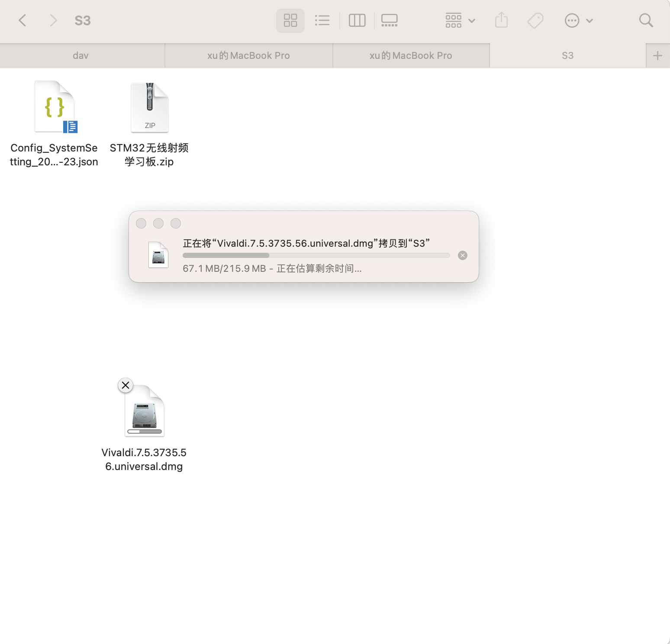Switch to list view
670x644 pixels.
pos(322,20)
